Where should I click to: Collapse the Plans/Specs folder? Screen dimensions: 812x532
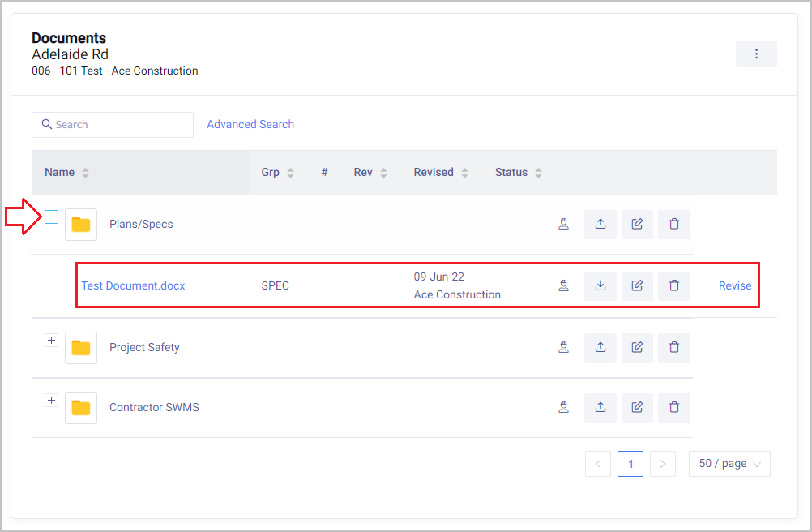[x=51, y=217]
